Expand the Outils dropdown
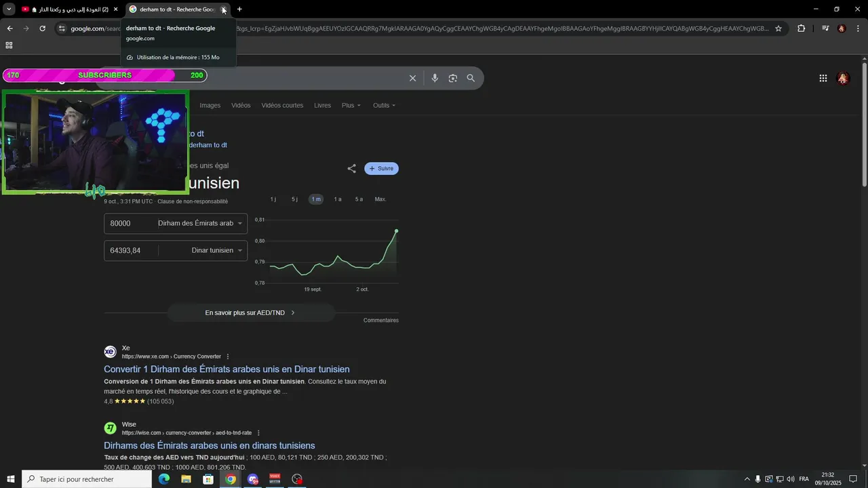The width and height of the screenshot is (868, 488). tap(384, 105)
